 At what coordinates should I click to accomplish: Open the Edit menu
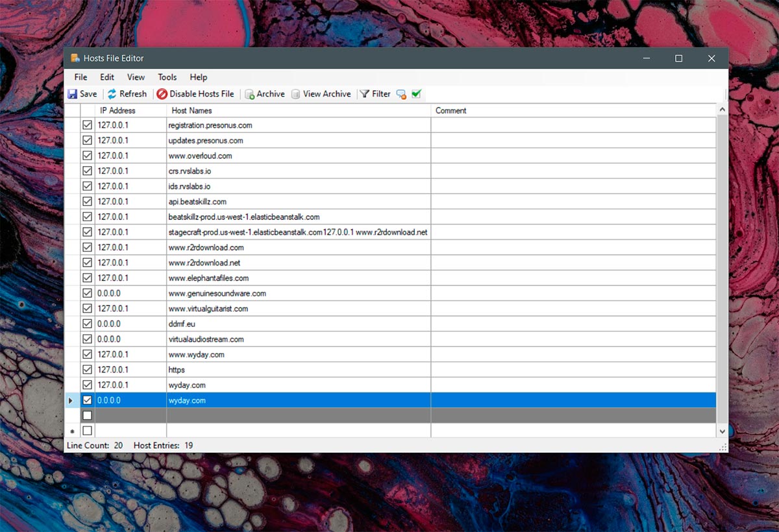coord(107,77)
